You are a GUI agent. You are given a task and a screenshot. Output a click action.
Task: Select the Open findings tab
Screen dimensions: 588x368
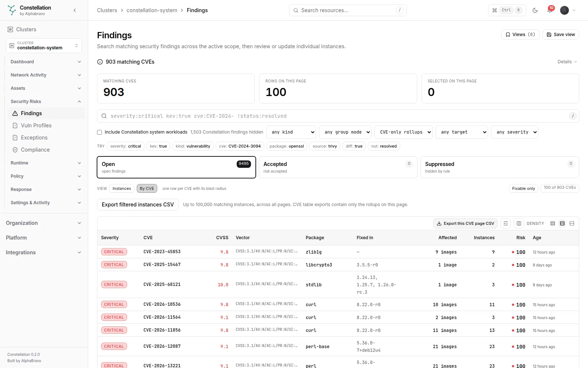pyautogui.click(x=176, y=167)
